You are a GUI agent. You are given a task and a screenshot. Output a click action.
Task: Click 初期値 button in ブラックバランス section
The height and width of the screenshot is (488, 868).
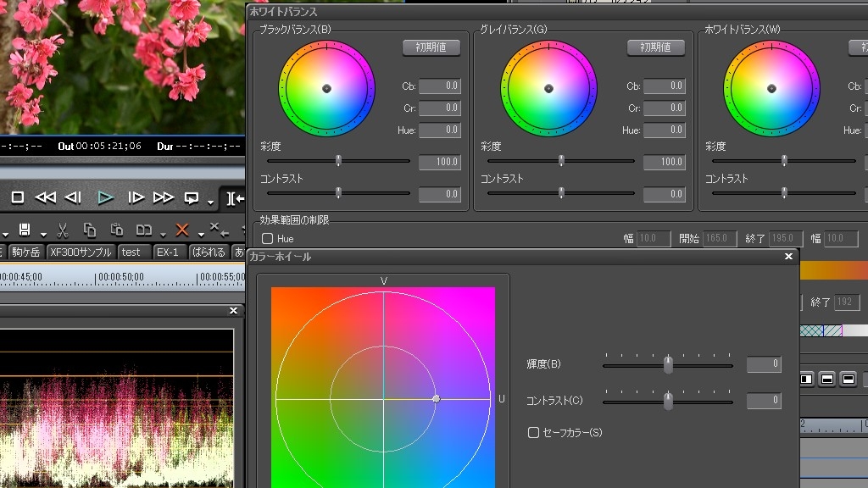pyautogui.click(x=431, y=47)
